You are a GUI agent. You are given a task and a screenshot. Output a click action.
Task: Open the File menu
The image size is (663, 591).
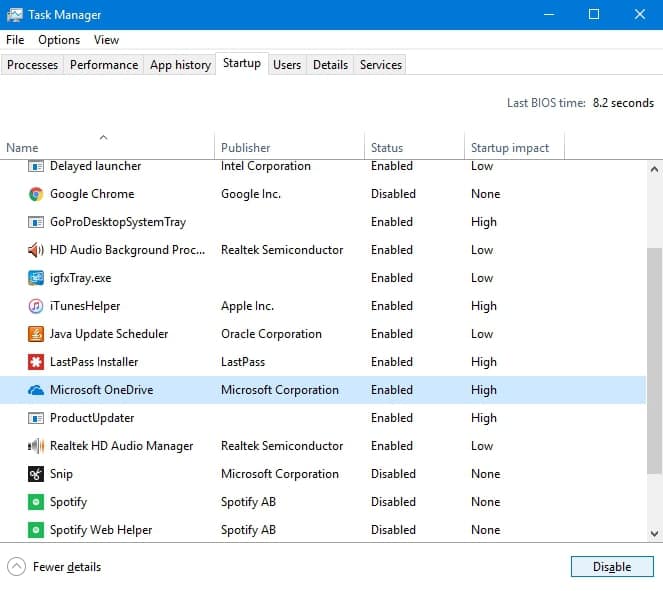point(15,40)
